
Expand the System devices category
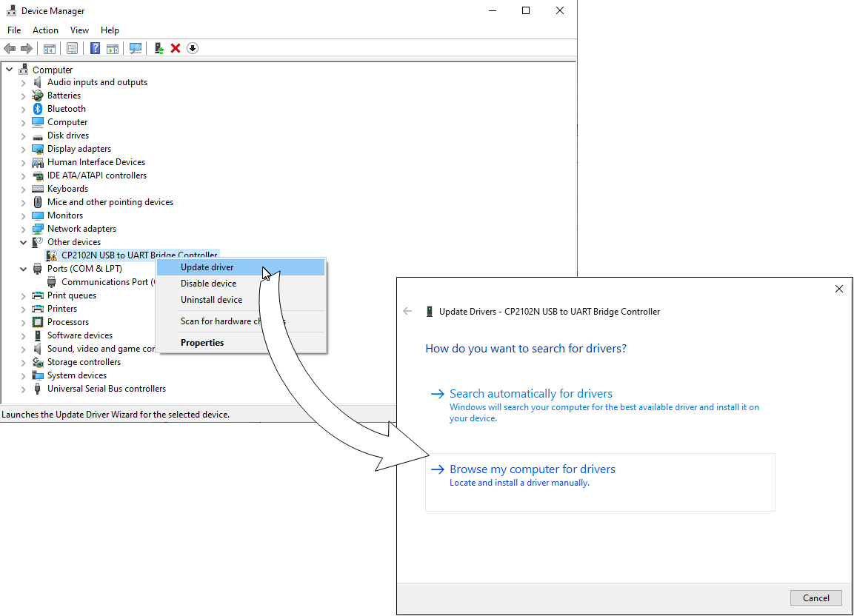coord(24,376)
